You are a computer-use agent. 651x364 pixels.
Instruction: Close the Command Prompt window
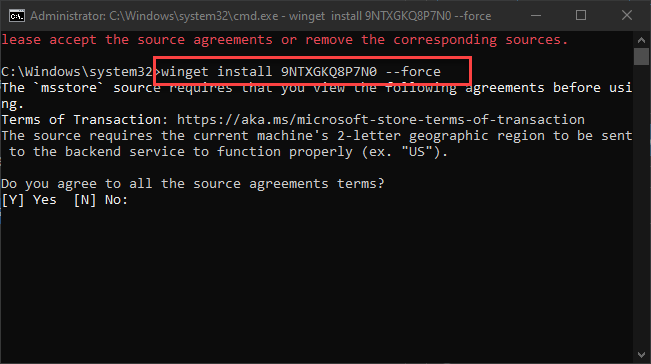click(x=627, y=16)
